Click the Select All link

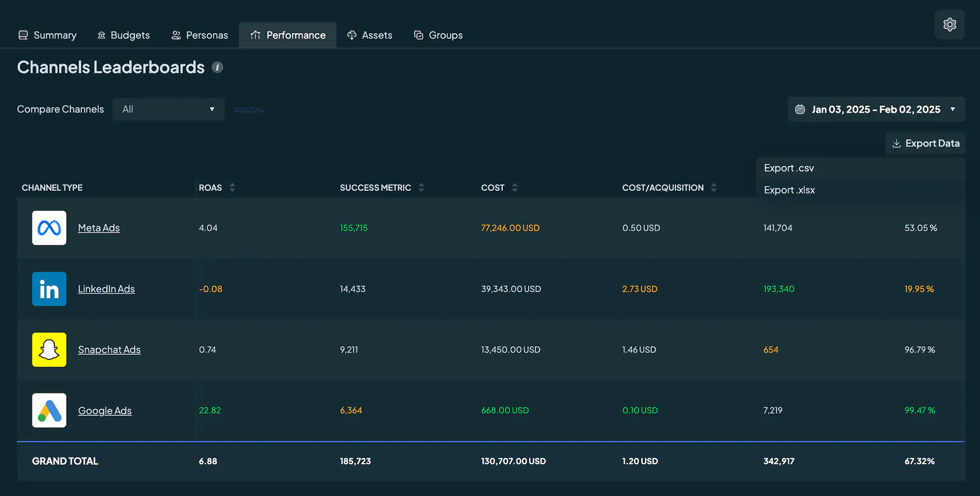(x=249, y=110)
